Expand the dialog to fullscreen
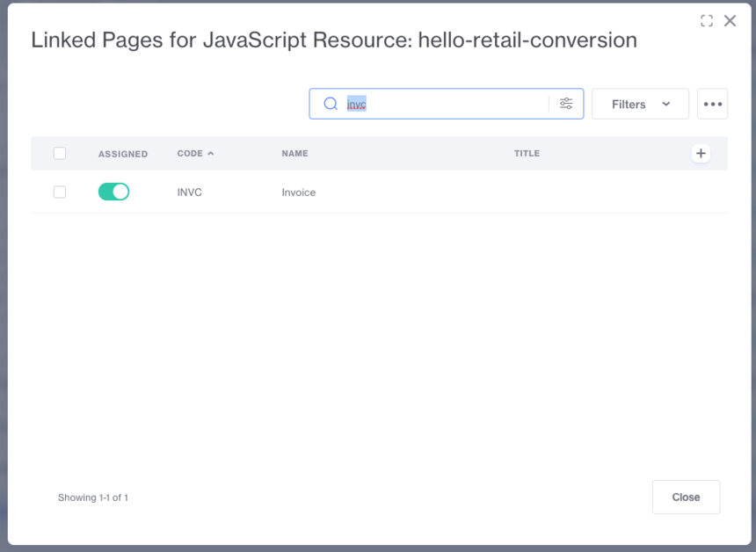The height and width of the screenshot is (552, 756). (706, 21)
